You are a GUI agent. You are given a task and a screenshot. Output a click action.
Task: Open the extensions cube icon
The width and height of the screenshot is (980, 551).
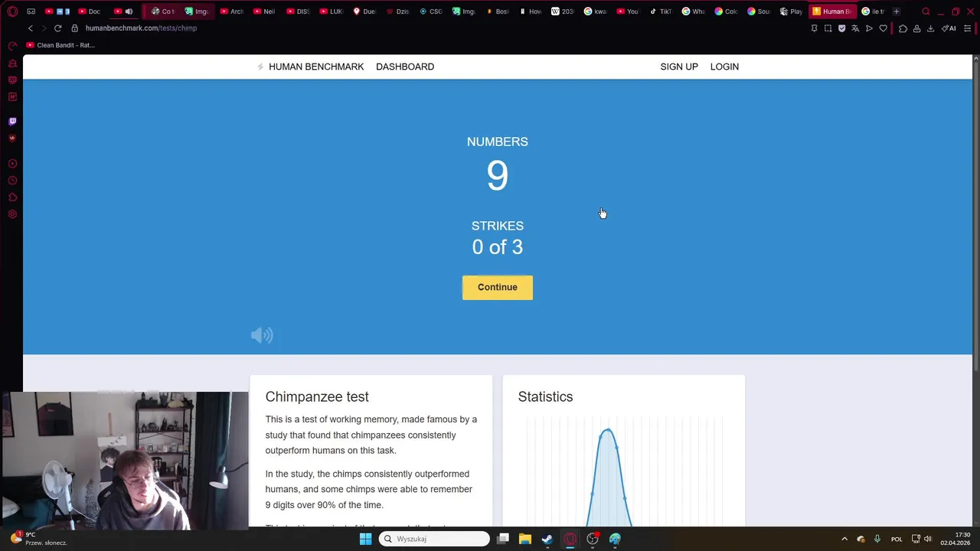point(903,28)
